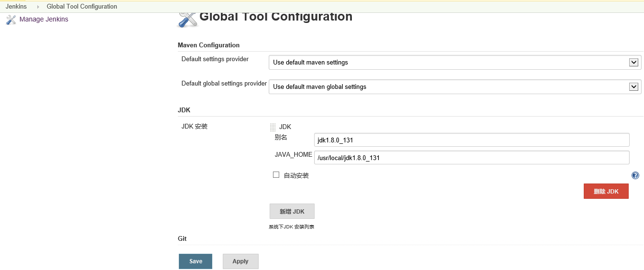This screenshot has width=644, height=270.
Task: Click the 新增 JDK button
Action: (x=292, y=211)
